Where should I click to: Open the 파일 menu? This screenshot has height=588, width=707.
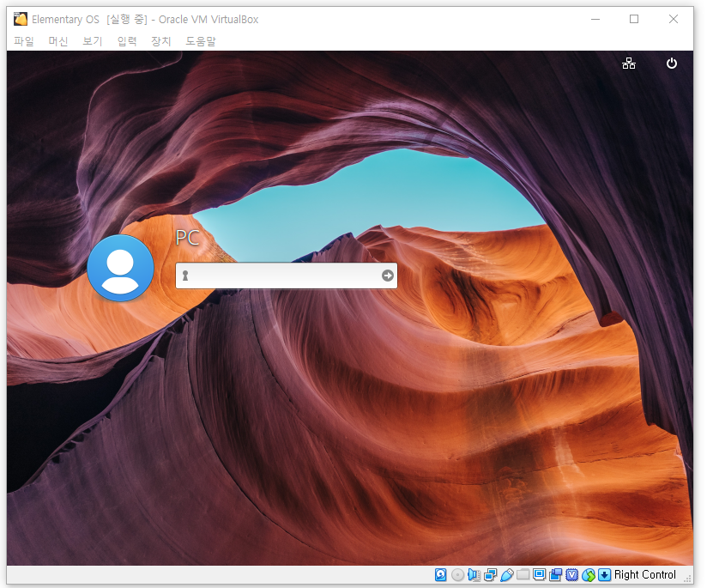24,41
